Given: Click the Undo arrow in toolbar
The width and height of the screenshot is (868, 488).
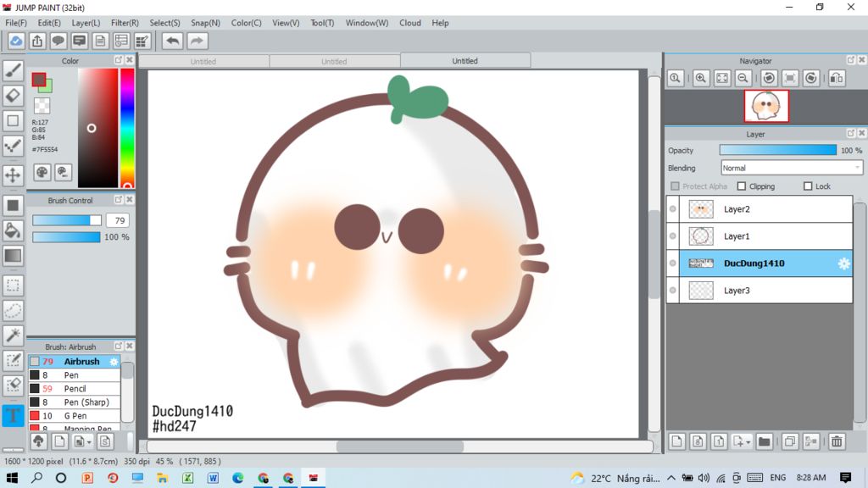Looking at the screenshot, I should [173, 41].
